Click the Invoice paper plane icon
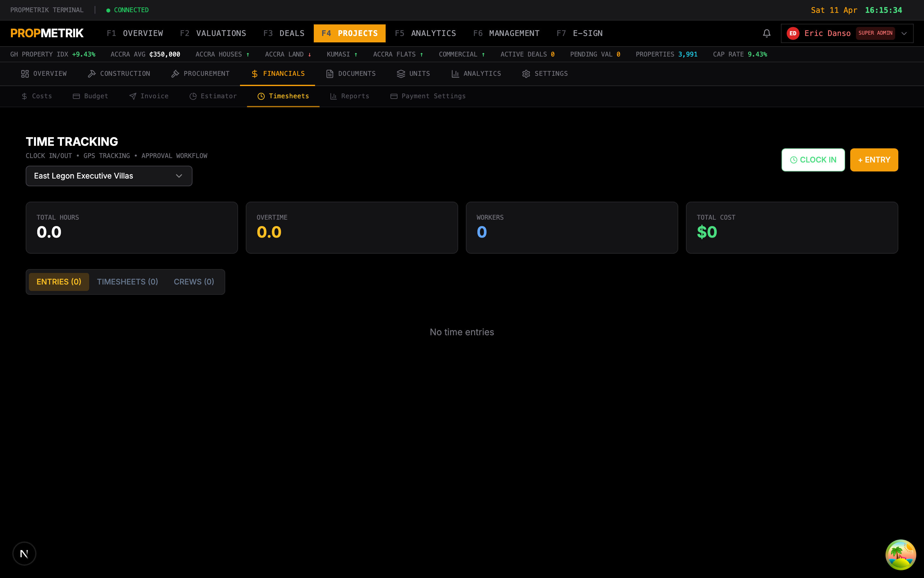Screen dimensions: 924x578 click(x=133, y=96)
